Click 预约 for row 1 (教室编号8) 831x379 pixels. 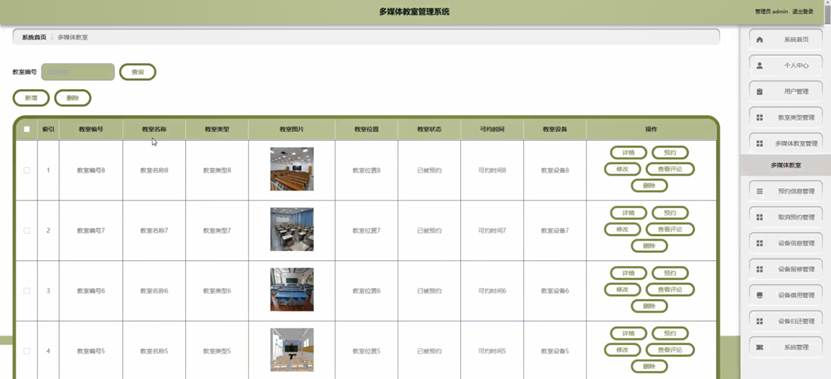[x=670, y=153]
